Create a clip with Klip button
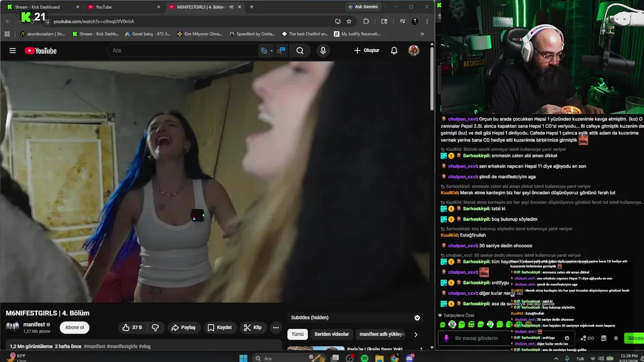Screen dimensions: 644x362 coord(253,327)
